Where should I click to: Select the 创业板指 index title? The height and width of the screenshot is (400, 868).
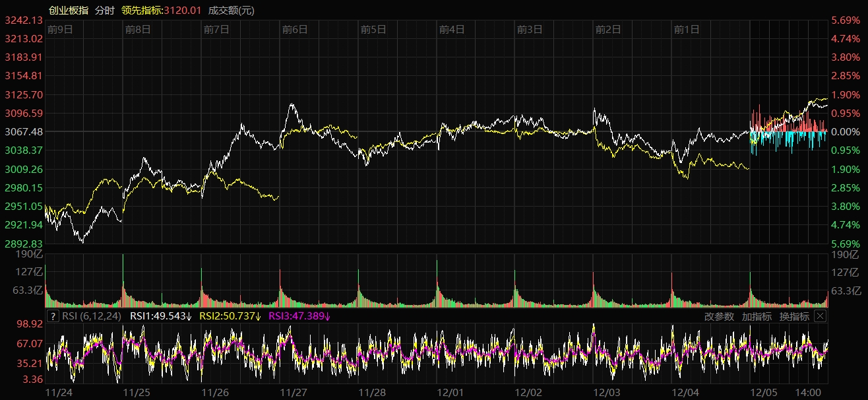coord(69,10)
